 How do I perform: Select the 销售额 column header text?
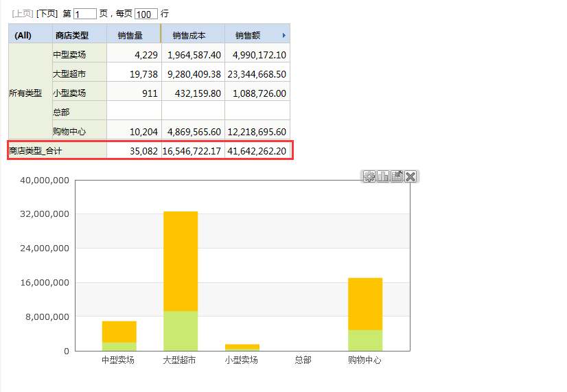coord(248,36)
